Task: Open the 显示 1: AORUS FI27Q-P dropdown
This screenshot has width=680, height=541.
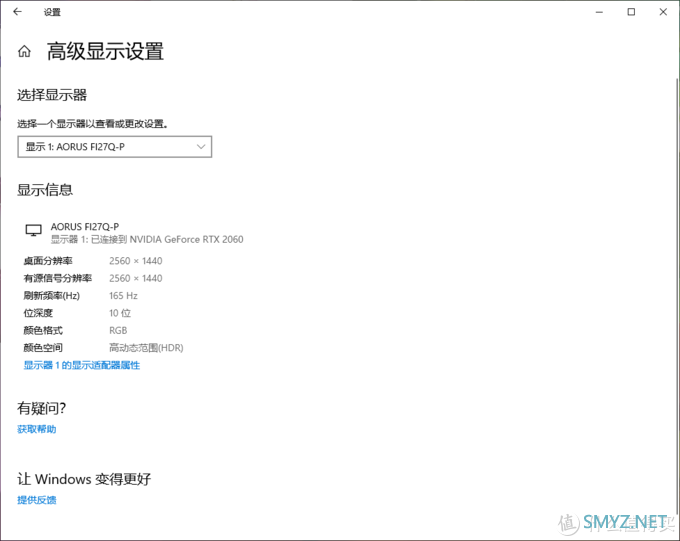Action: coord(114,147)
